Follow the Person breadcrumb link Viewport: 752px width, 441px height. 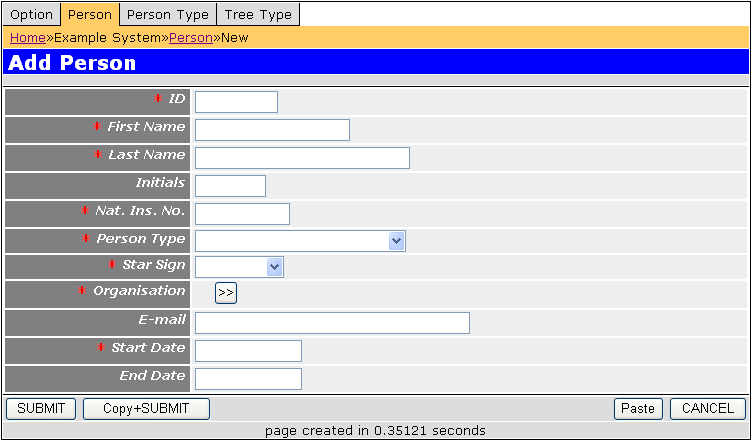point(191,38)
